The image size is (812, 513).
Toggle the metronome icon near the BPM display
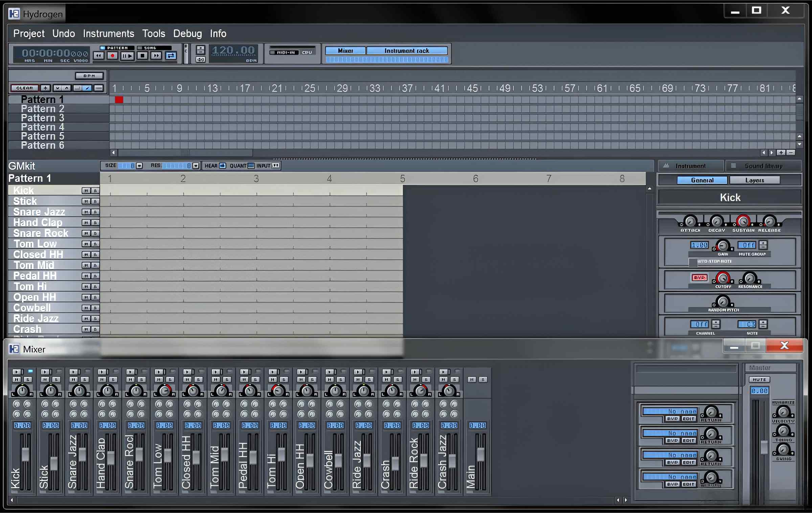200,60
